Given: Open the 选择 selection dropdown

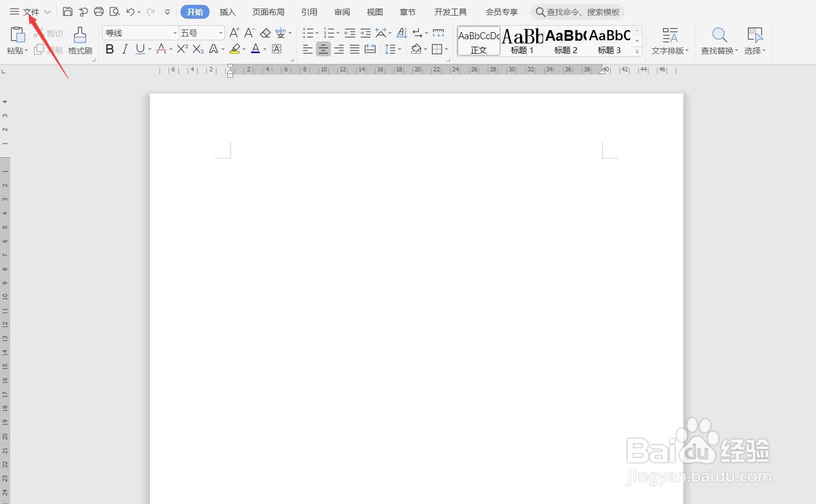Looking at the screenshot, I should 755,41.
